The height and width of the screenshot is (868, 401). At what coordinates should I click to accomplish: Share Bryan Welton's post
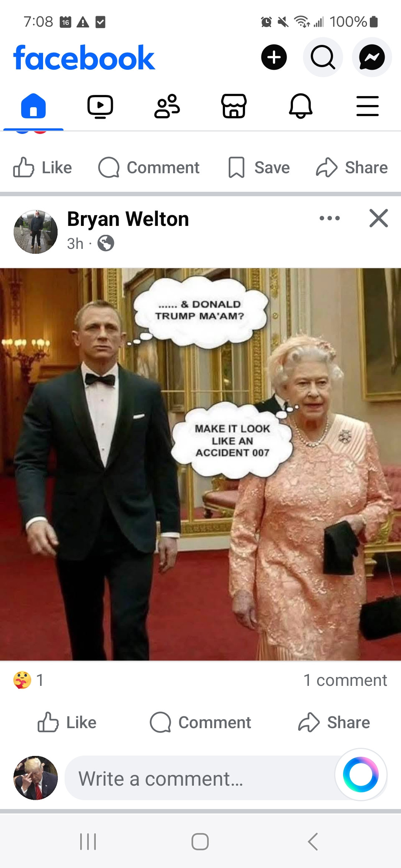(334, 723)
